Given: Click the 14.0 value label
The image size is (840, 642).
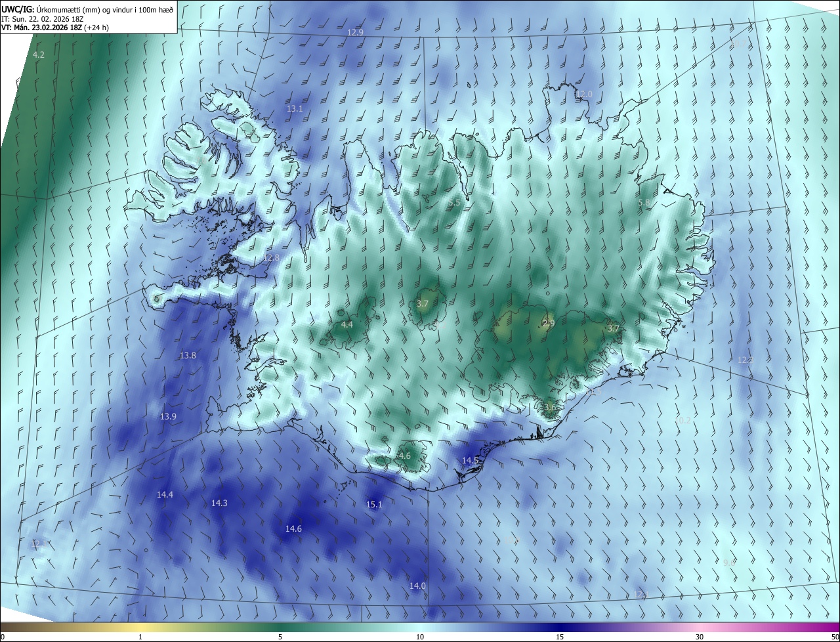Looking at the screenshot, I should pyautogui.click(x=418, y=586).
